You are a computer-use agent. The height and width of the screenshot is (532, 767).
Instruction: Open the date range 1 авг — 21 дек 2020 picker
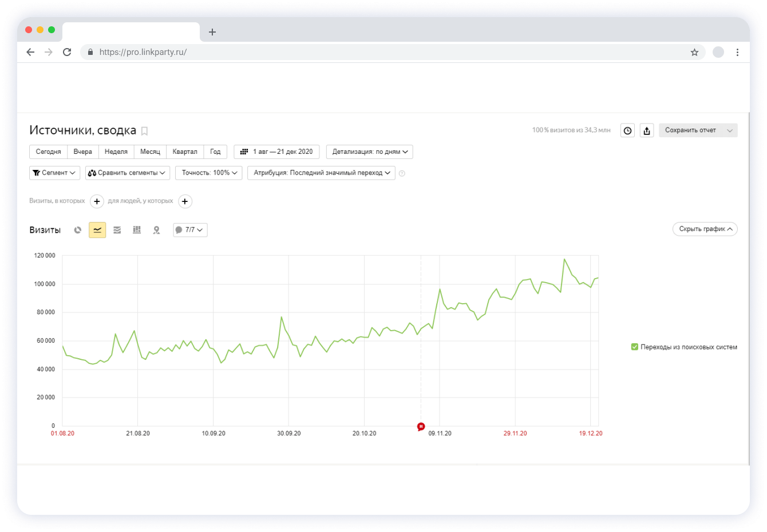pyautogui.click(x=276, y=152)
